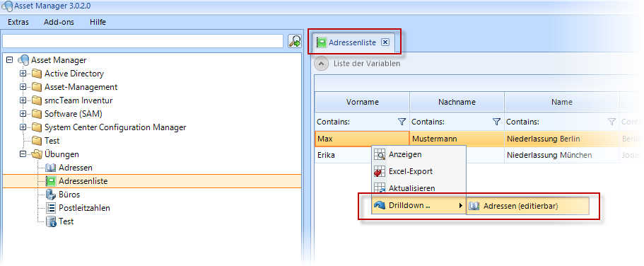Click the Anzeigen grid magnifier icon

point(380,155)
